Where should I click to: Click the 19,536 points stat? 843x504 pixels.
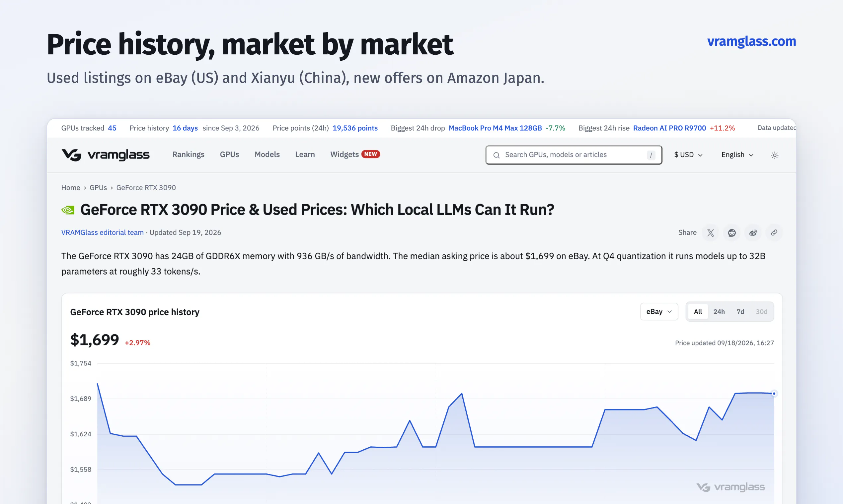[355, 128]
